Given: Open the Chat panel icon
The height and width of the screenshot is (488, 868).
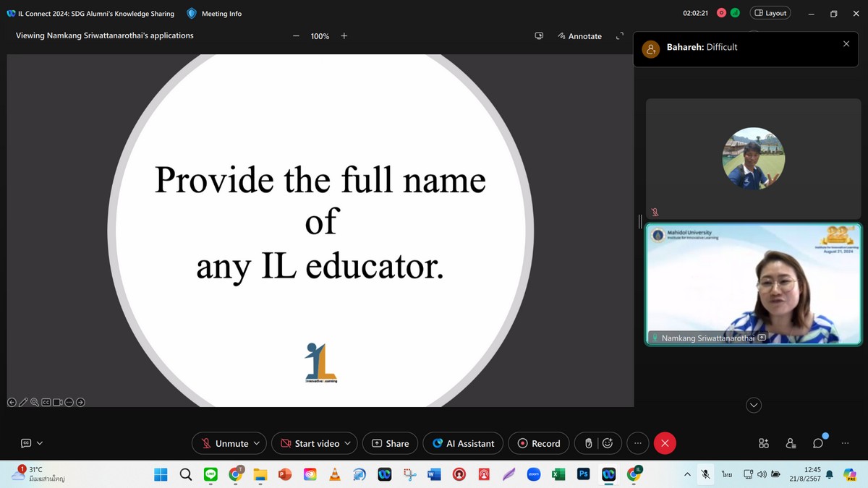Looking at the screenshot, I should point(818,443).
